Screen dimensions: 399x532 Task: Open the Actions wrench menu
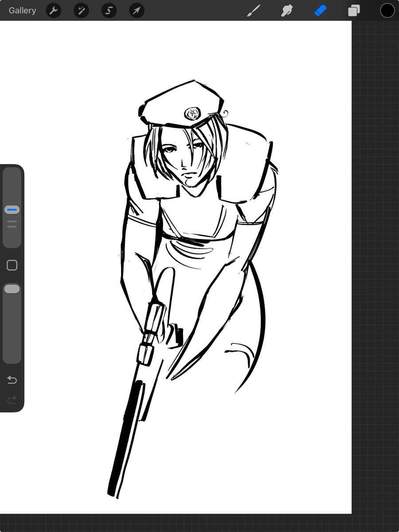click(54, 11)
